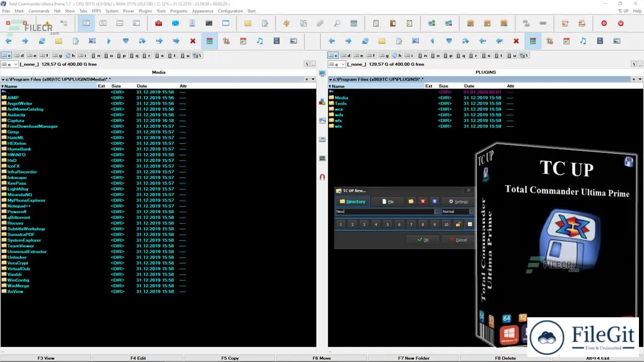The width and height of the screenshot is (644, 362).
Task: Click number 5 button in dialog
Action: coord(387,224)
